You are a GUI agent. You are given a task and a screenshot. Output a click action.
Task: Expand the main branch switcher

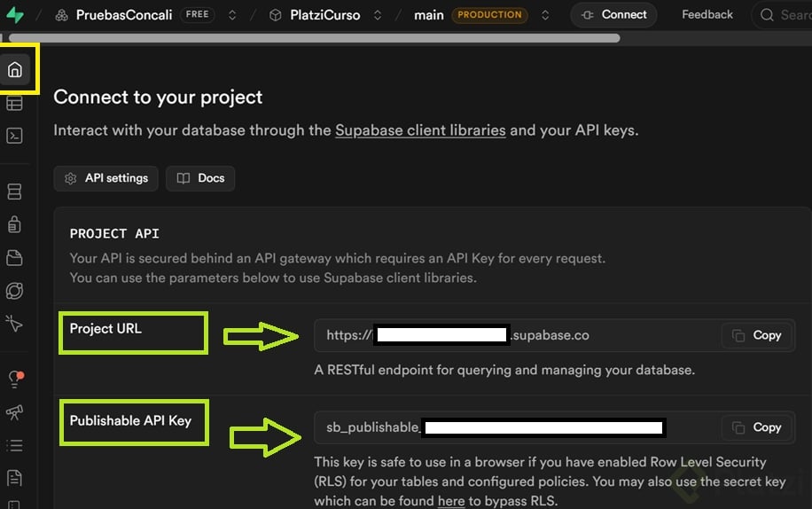point(545,15)
